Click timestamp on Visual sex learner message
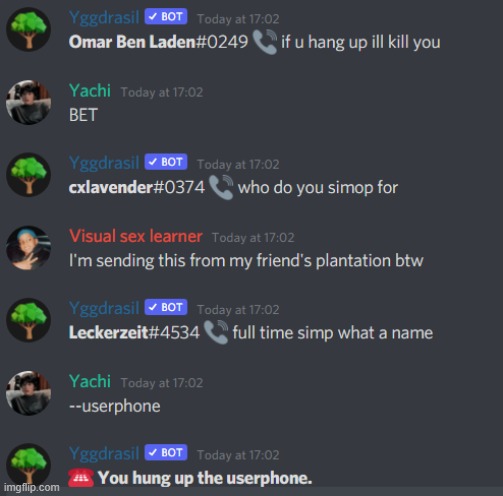This screenshot has height=496, width=503. tap(253, 238)
